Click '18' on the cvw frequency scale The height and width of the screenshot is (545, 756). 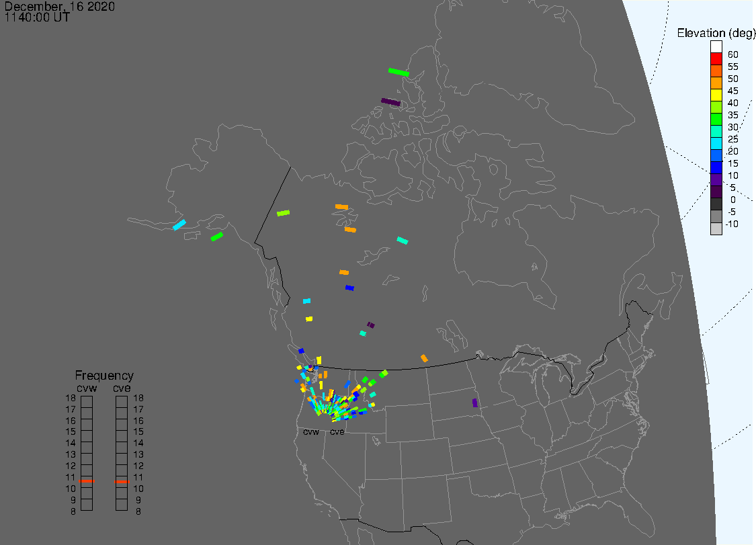coord(71,398)
